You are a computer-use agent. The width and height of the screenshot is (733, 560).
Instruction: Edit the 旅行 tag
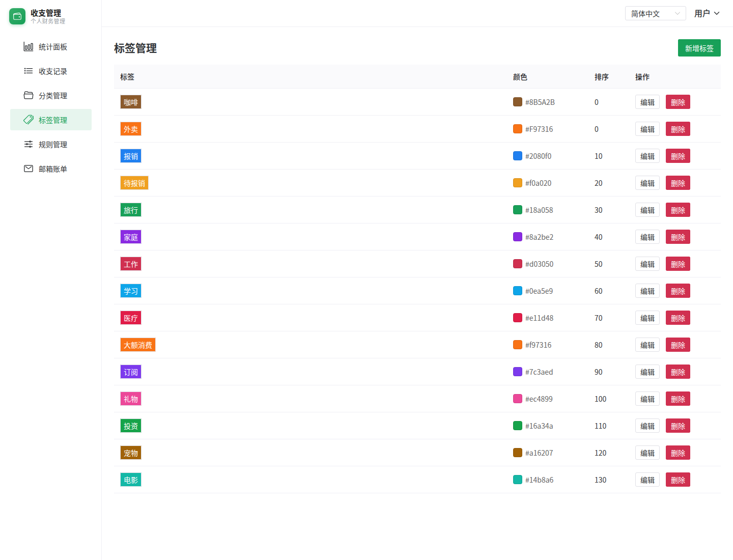(x=647, y=210)
